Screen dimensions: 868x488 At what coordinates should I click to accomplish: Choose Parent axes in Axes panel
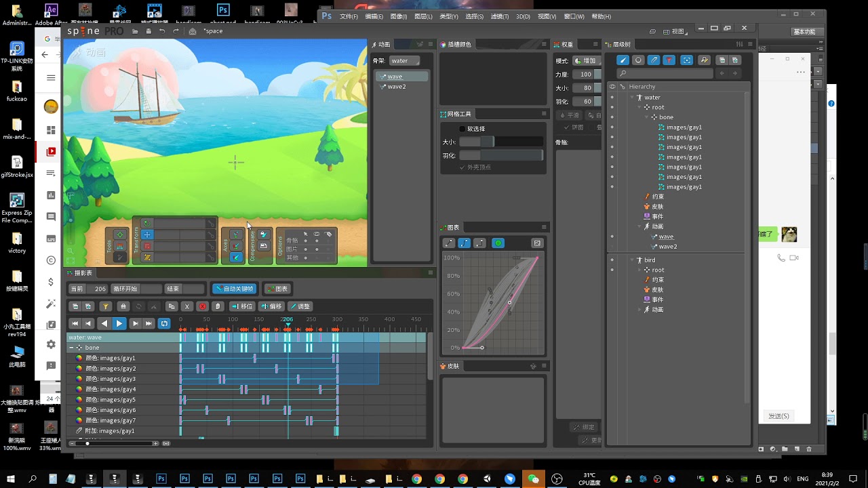[236, 246]
